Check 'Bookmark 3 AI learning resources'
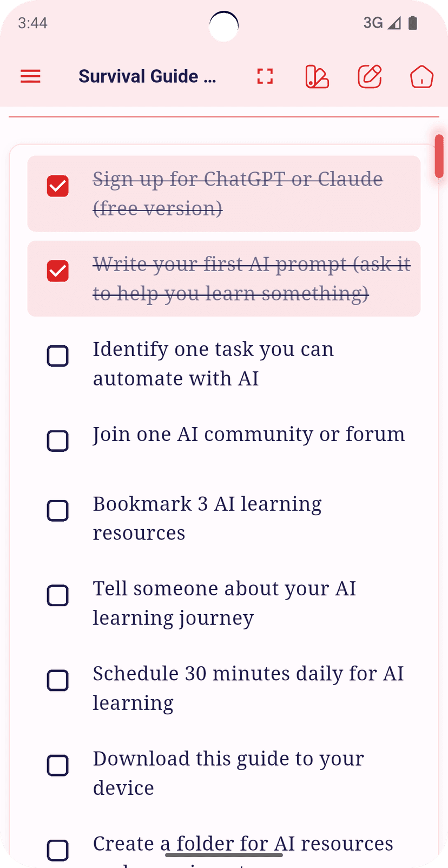The height and width of the screenshot is (868, 448). (57, 511)
